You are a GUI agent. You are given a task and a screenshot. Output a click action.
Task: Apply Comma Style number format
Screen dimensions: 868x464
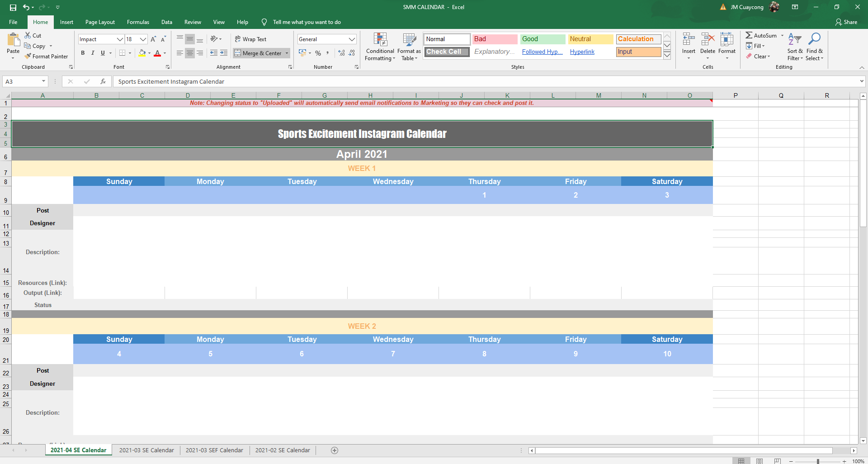click(x=328, y=53)
